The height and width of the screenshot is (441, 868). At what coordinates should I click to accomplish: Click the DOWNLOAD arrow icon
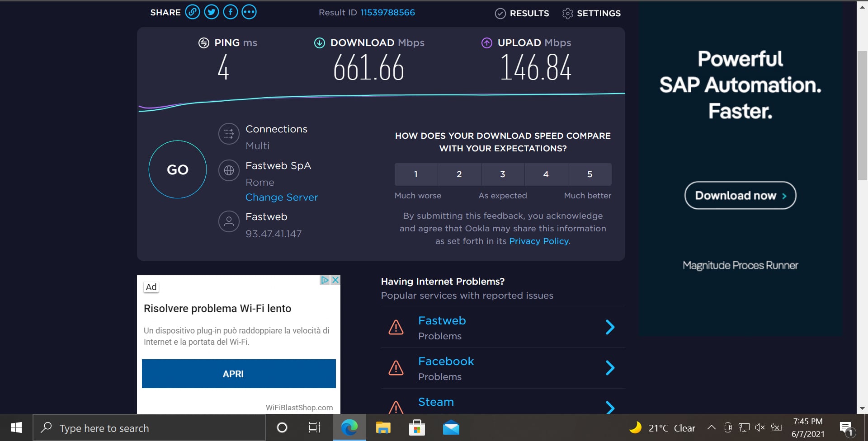320,43
